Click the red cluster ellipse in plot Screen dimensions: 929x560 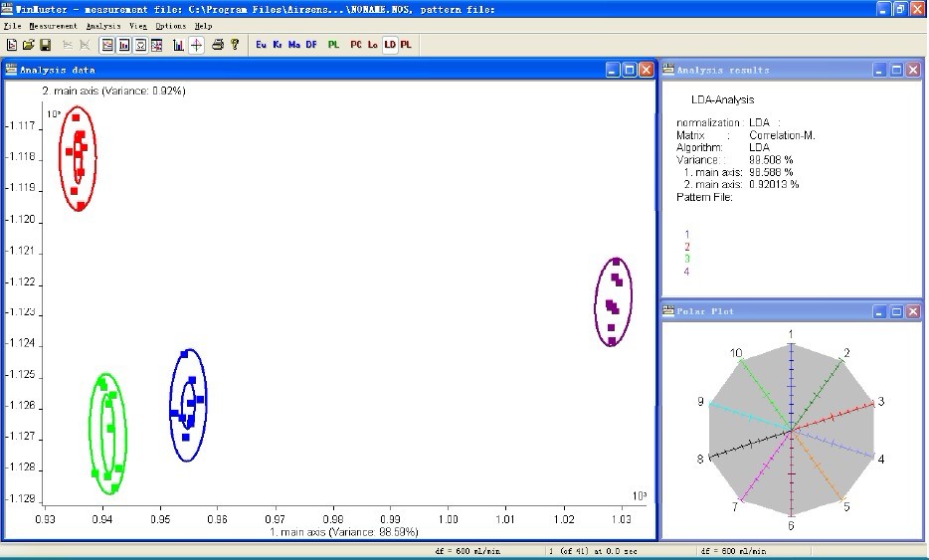pos(78,158)
